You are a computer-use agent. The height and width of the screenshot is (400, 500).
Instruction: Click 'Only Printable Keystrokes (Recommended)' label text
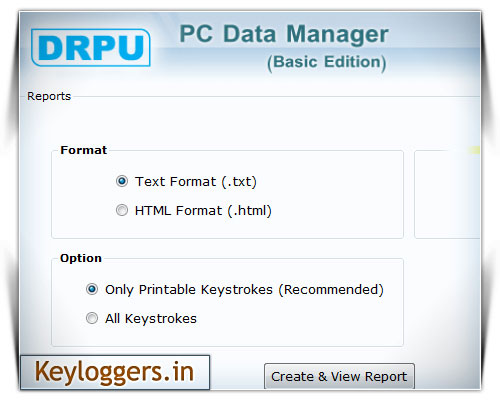click(244, 290)
